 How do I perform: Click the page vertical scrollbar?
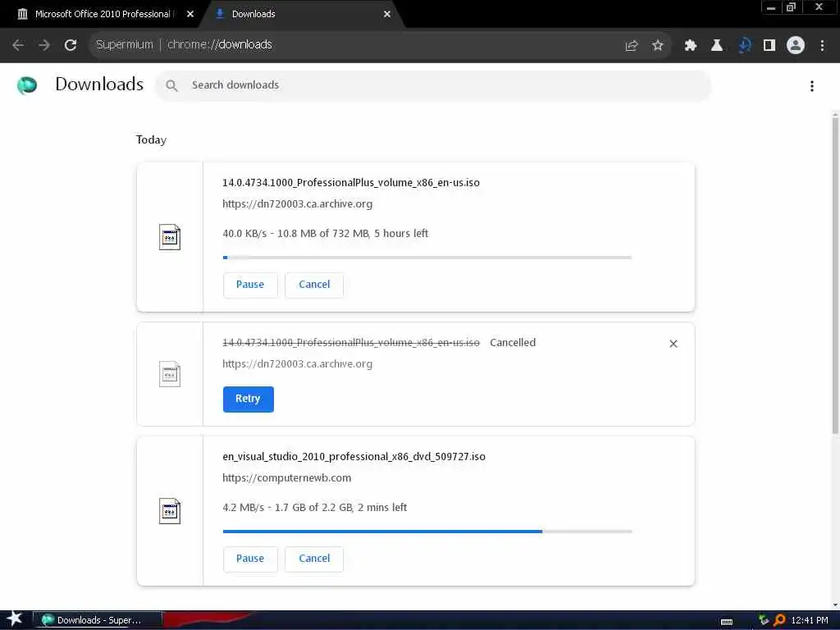coord(835,276)
